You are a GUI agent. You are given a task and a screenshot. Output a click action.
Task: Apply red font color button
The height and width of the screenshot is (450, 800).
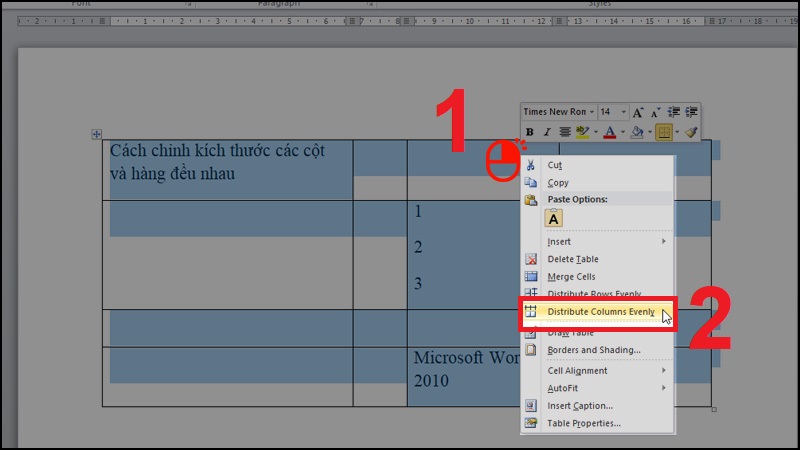610,132
